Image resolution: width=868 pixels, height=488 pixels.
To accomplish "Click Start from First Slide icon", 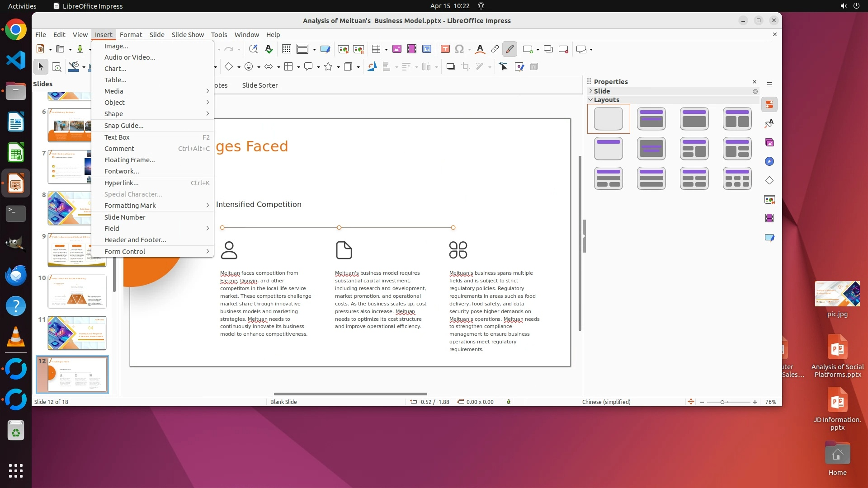I will point(344,49).
